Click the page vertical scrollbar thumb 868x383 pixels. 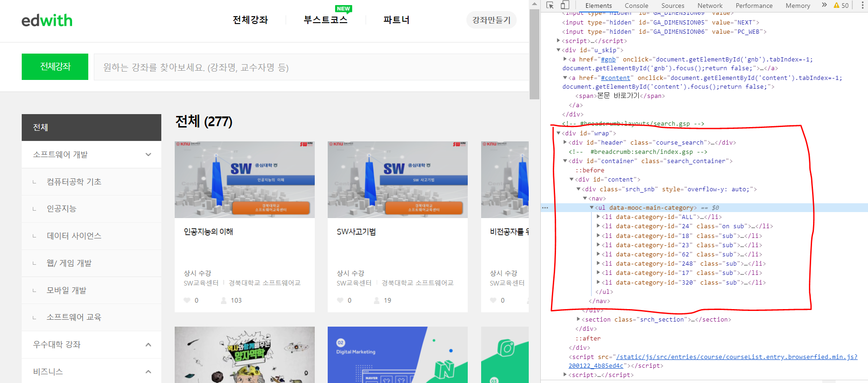pos(534,54)
